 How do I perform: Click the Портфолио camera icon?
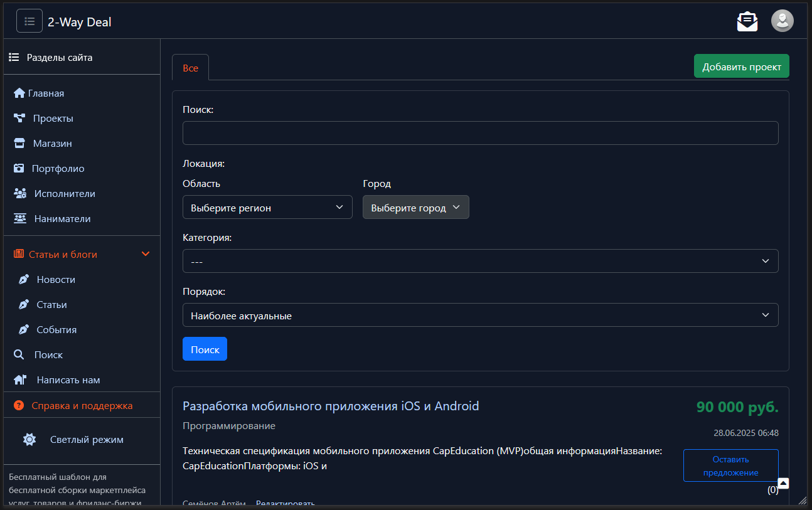coord(19,169)
